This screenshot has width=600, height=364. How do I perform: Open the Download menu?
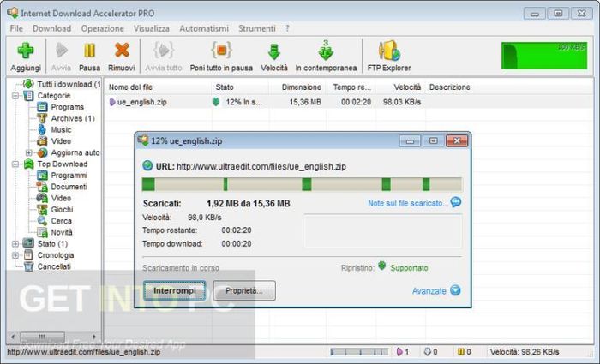pos(52,28)
